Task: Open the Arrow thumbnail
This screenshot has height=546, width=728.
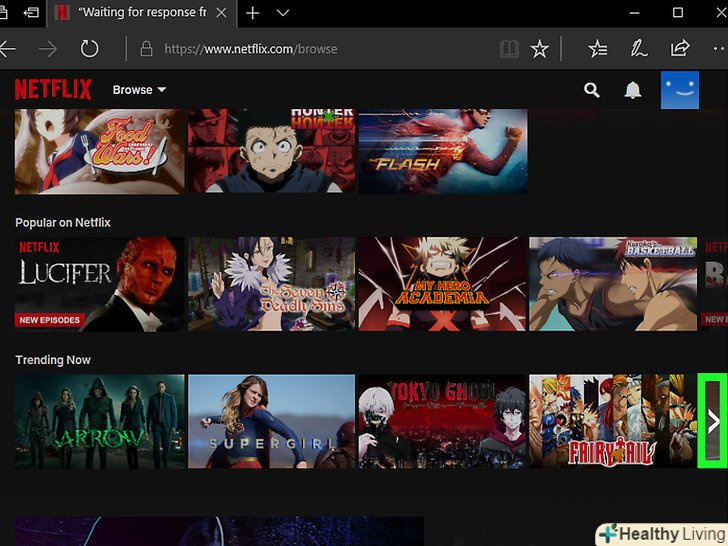Action: [x=99, y=422]
